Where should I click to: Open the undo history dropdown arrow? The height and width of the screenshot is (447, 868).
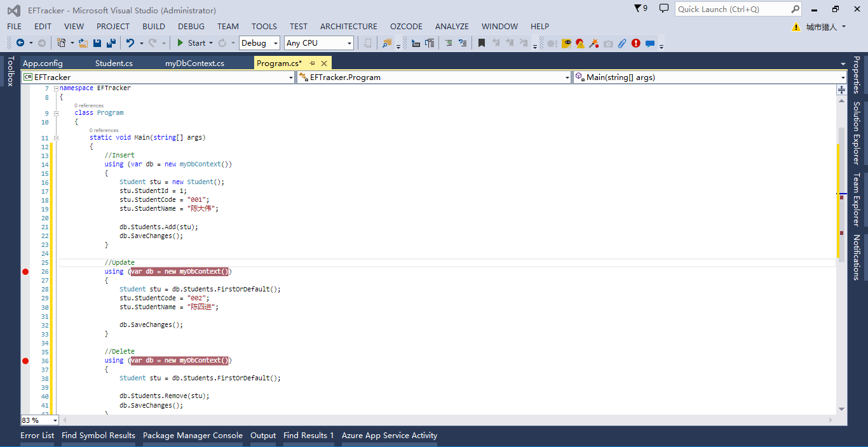click(x=141, y=43)
